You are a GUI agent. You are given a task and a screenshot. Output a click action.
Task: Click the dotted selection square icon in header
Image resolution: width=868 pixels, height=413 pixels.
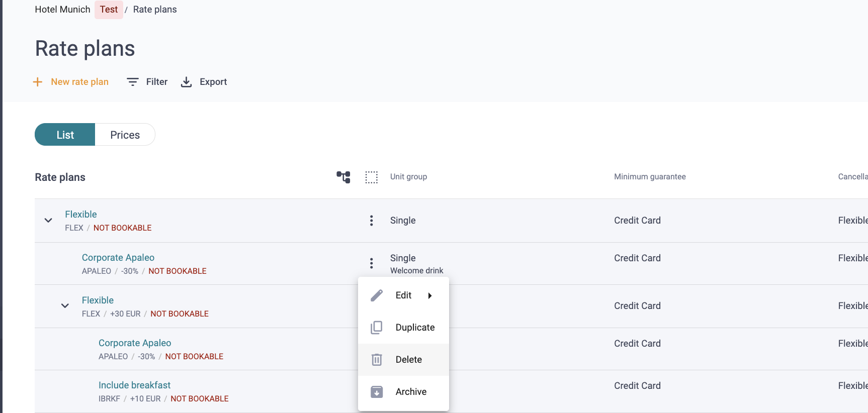click(x=372, y=177)
